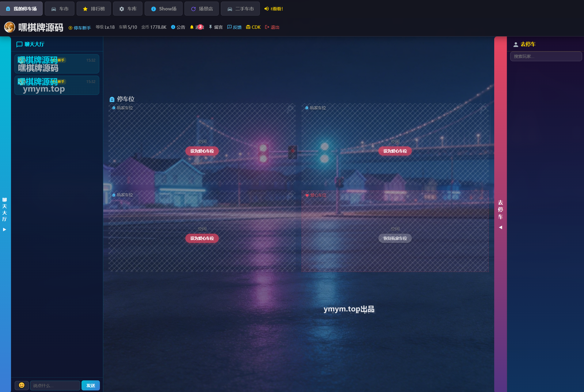Screen dimensions: 584x392
Task: Open the Show场 tab
Action: pos(164,9)
